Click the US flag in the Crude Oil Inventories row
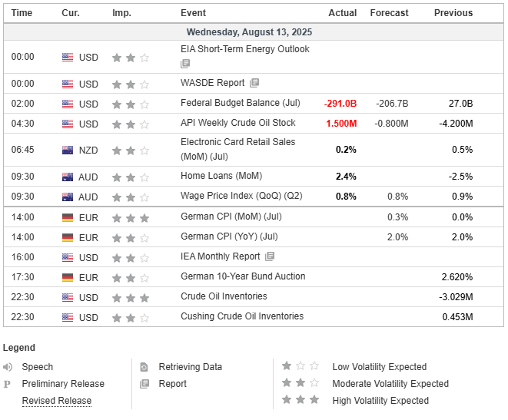Image resolution: width=508 pixels, height=420 pixels. click(68, 298)
